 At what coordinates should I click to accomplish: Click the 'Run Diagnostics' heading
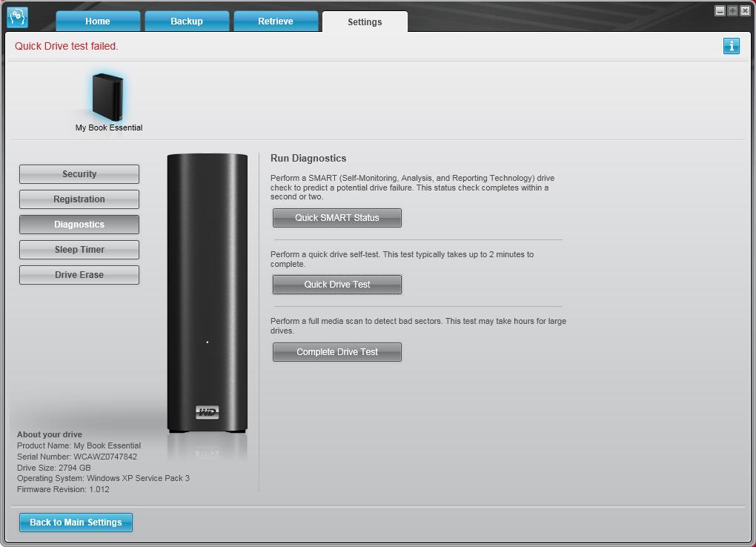[308, 158]
